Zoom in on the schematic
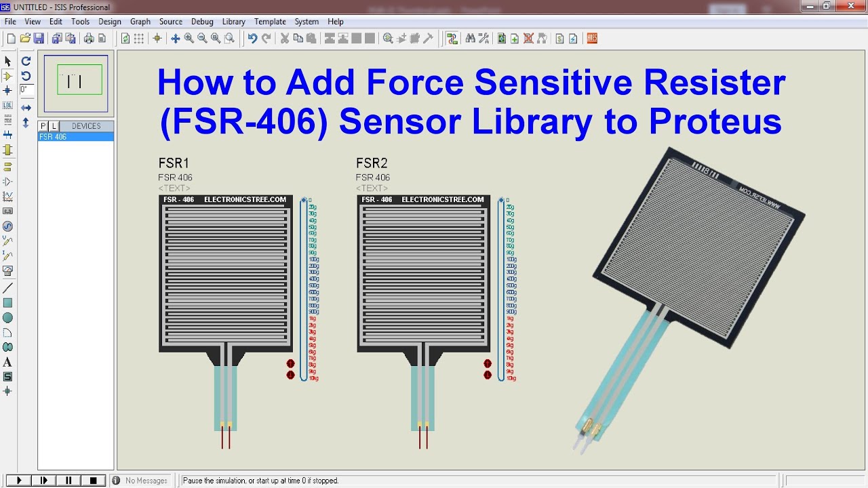 pos(189,39)
